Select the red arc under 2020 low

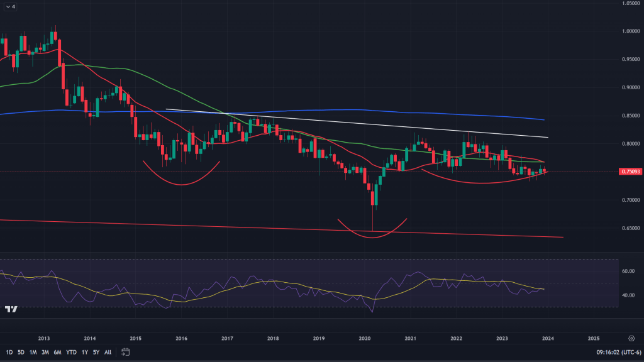(372, 237)
